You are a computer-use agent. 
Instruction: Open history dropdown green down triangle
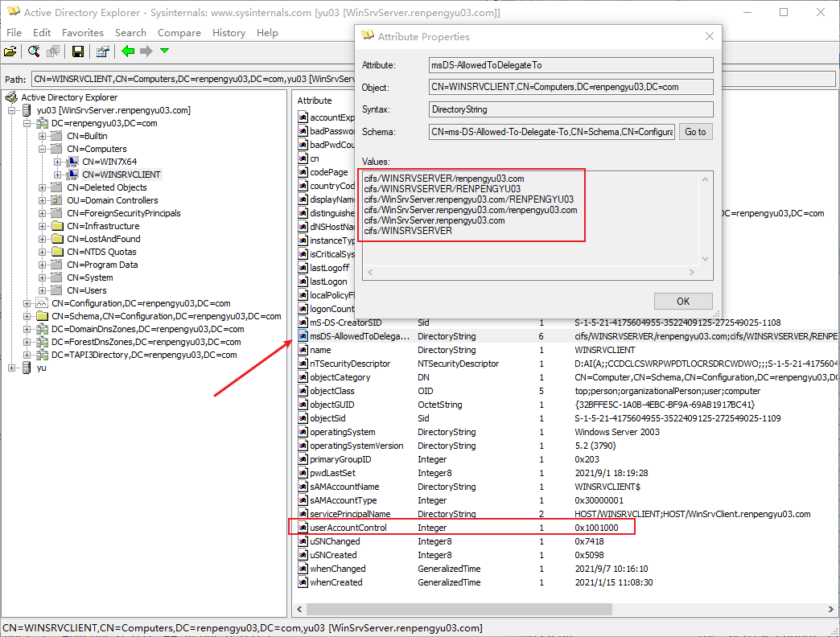tap(165, 51)
